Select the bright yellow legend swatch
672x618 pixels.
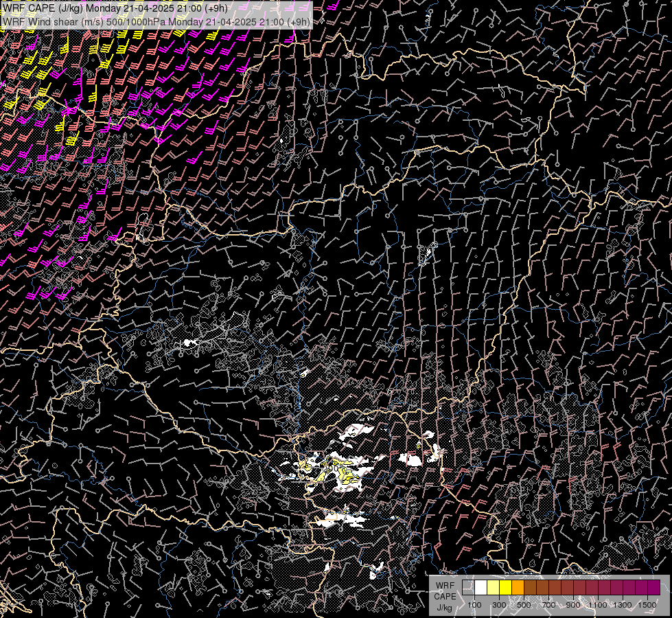click(506, 588)
